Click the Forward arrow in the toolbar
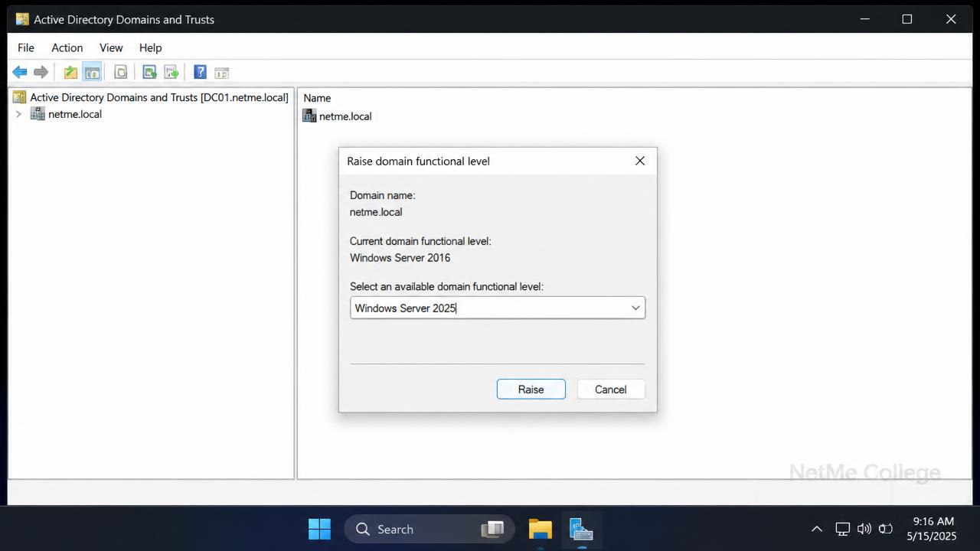The height and width of the screenshot is (551, 980). (x=41, y=72)
